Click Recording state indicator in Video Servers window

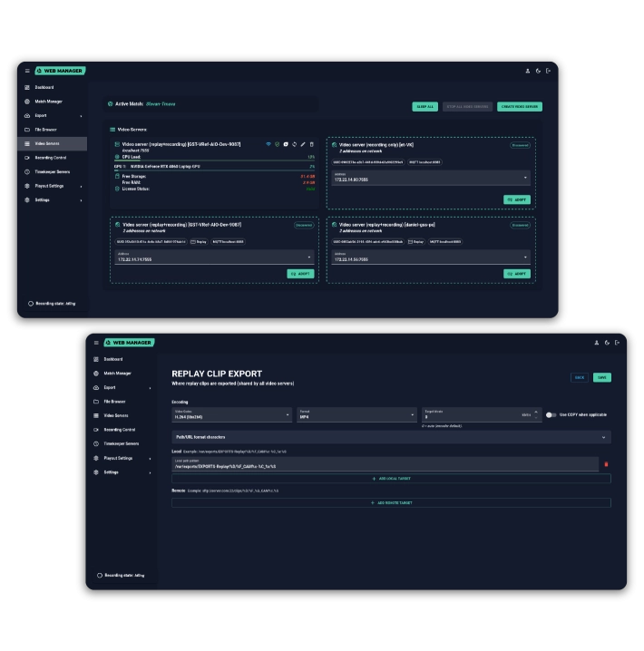click(x=52, y=304)
